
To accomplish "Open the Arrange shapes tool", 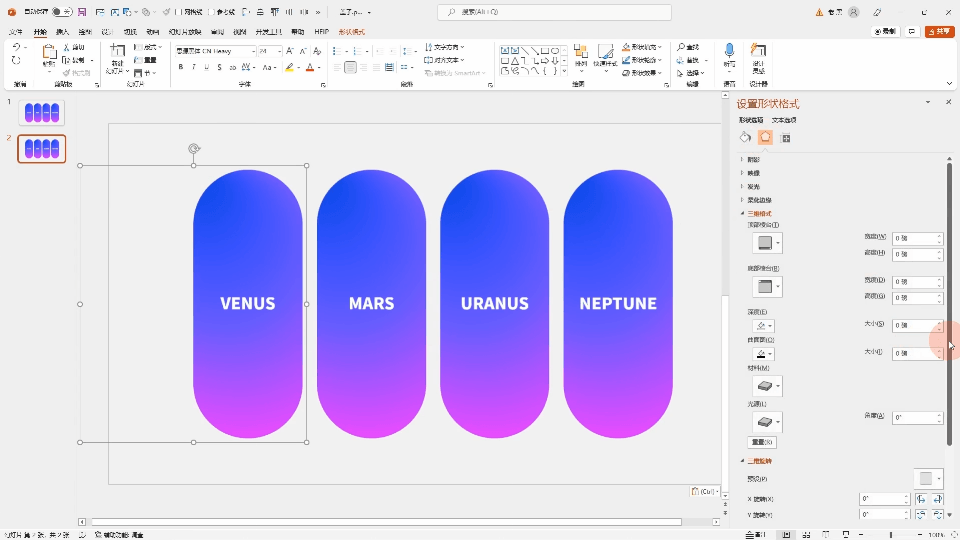I will [581, 57].
